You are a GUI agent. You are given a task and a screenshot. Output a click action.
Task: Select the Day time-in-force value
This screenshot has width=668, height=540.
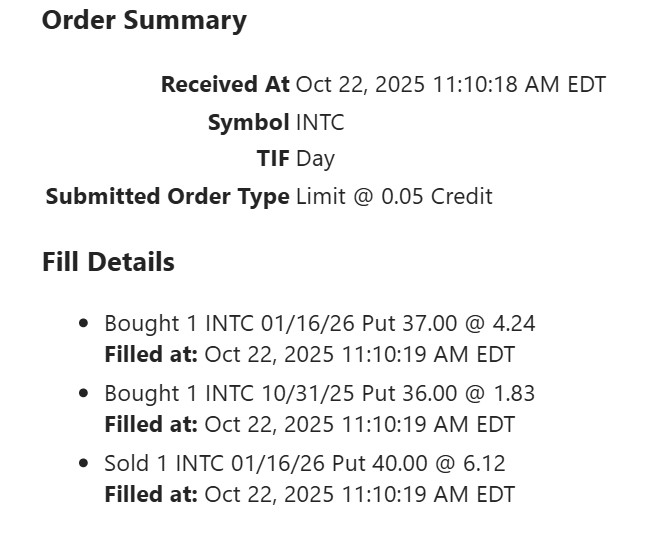pyautogui.click(x=316, y=159)
